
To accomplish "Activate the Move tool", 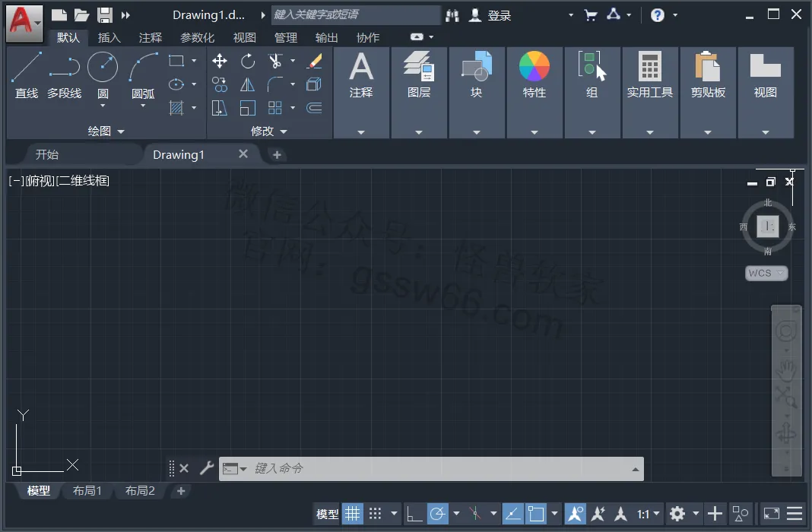I will (x=220, y=61).
